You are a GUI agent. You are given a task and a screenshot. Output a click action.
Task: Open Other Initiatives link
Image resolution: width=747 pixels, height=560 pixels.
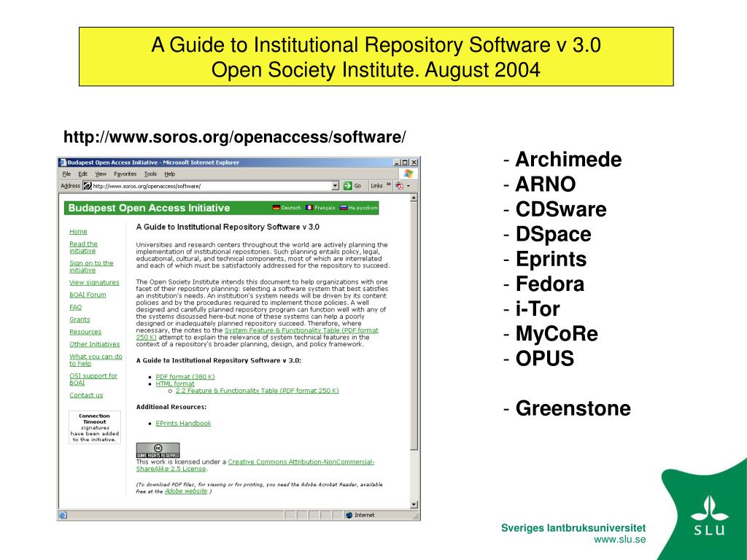pyautogui.click(x=94, y=344)
